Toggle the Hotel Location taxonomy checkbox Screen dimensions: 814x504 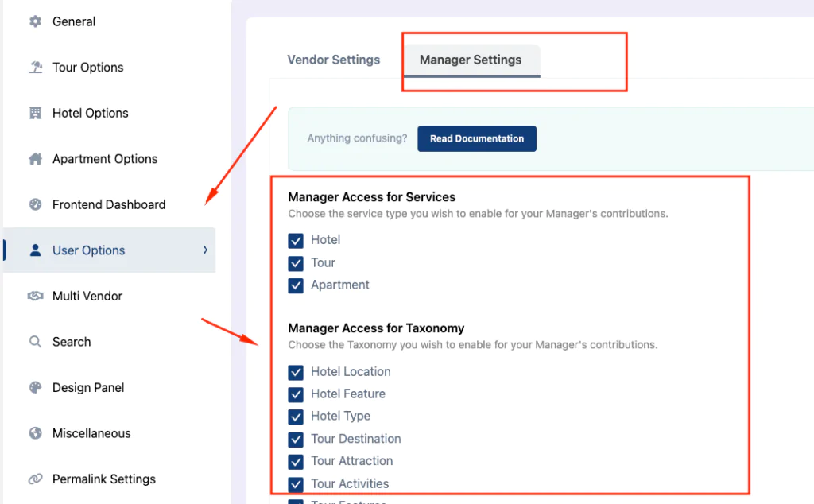click(296, 372)
